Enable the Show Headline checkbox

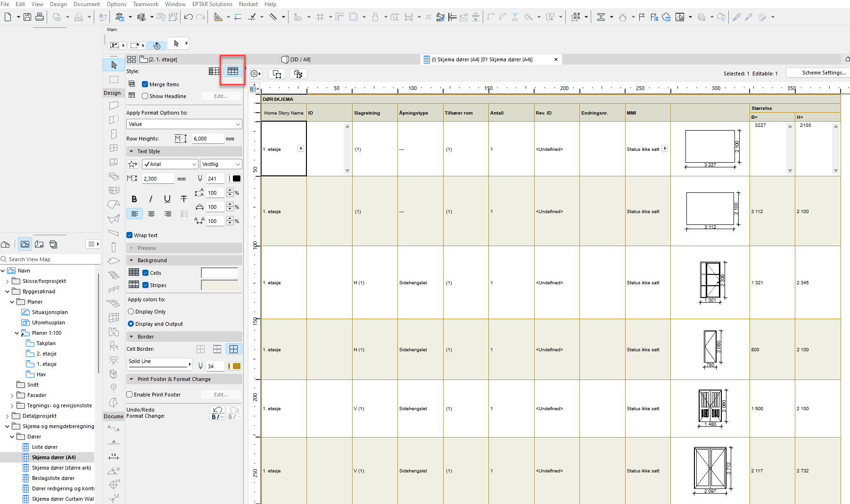145,96
